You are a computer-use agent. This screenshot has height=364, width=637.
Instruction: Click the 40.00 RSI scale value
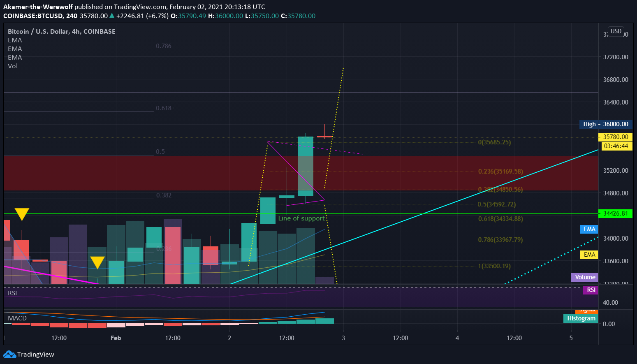point(611,302)
